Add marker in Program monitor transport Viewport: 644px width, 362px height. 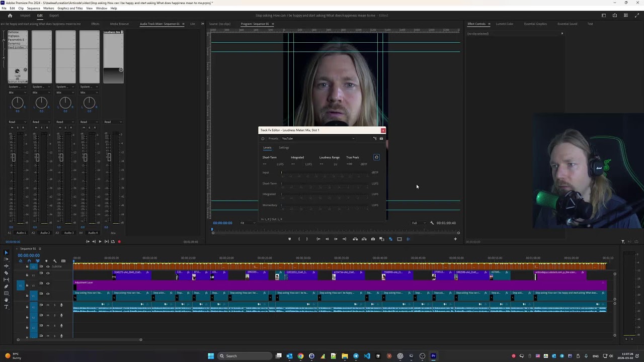pyautogui.click(x=289, y=239)
